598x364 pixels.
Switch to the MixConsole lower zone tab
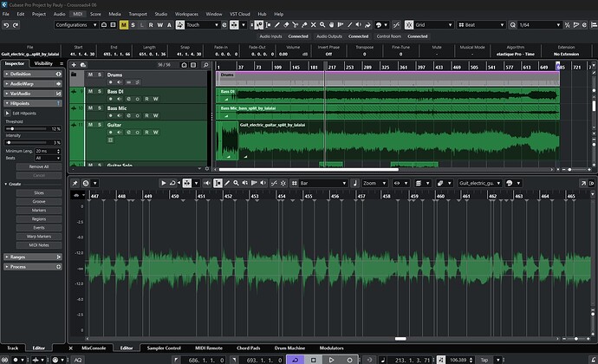[94, 348]
